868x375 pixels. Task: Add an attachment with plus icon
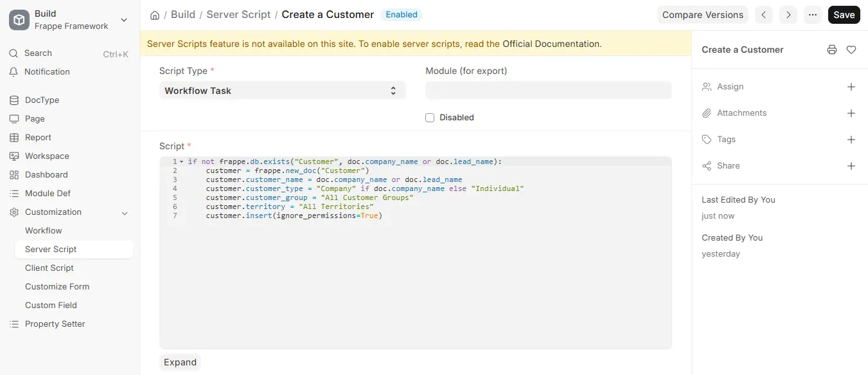pos(851,113)
